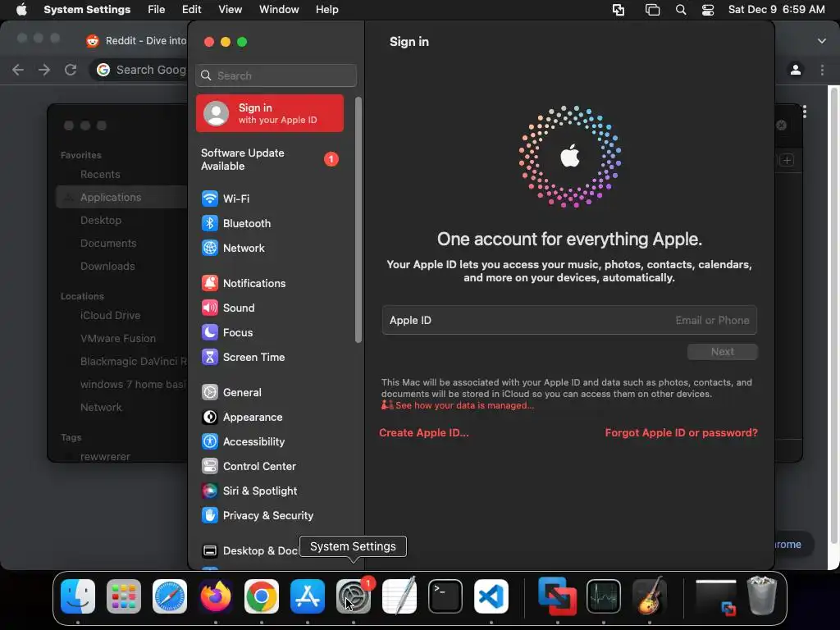Image resolution: width=840 pixels, height=630 pixels.
Task: Click the settings Search field
Action: pyautogui.click(x=276, y=75)
